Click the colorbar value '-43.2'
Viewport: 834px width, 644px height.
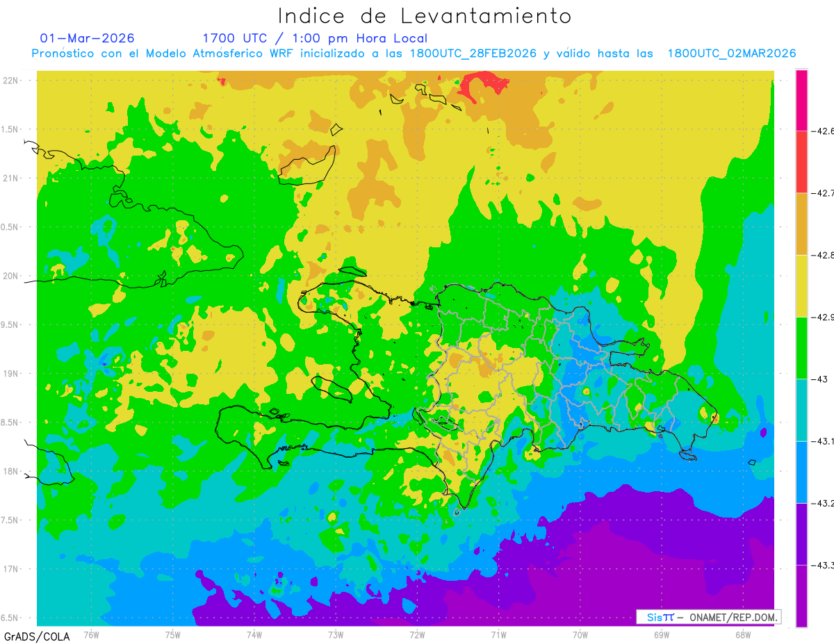[821, 503]
